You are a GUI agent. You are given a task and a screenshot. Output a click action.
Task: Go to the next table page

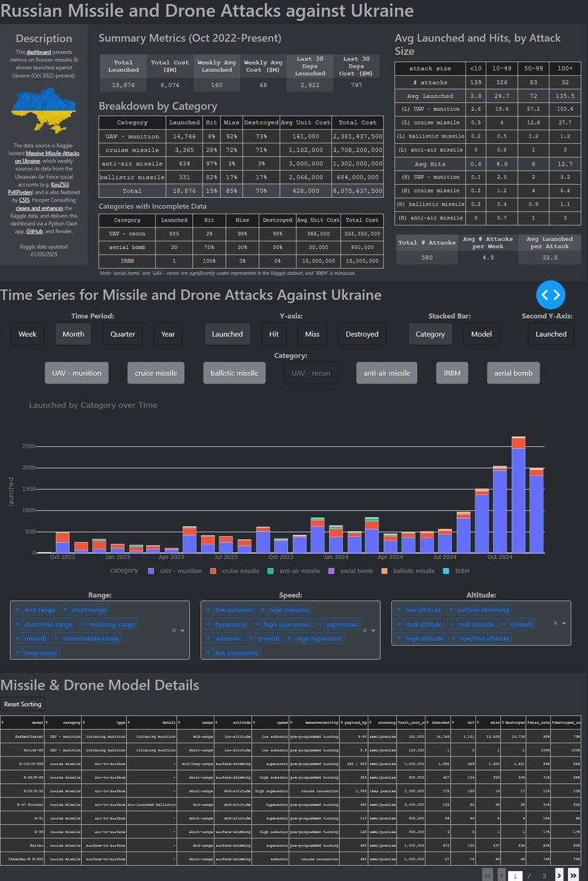(x=559, y=875)
